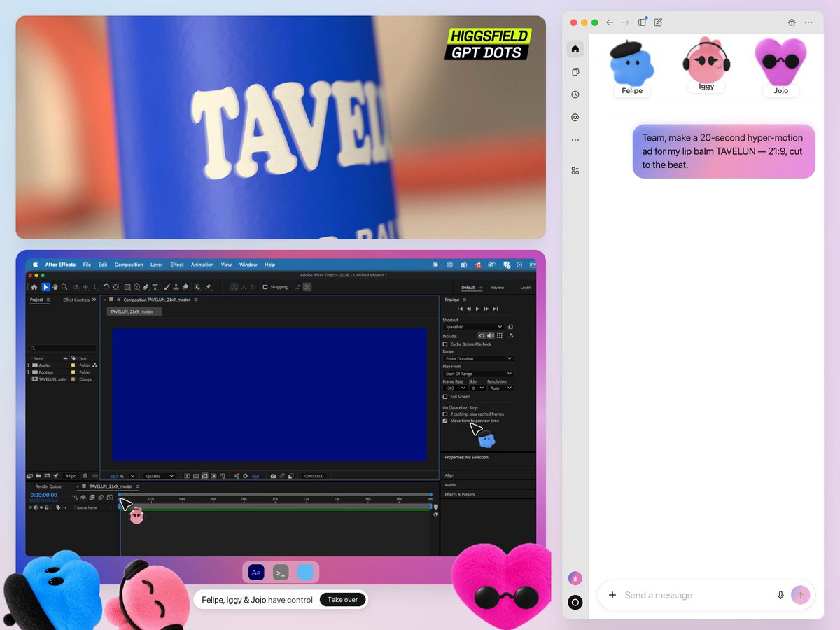This screenshot has width=840, height=630.
Task: Toggle the include audio speaker button in Preview
Action: click(491, 336)
